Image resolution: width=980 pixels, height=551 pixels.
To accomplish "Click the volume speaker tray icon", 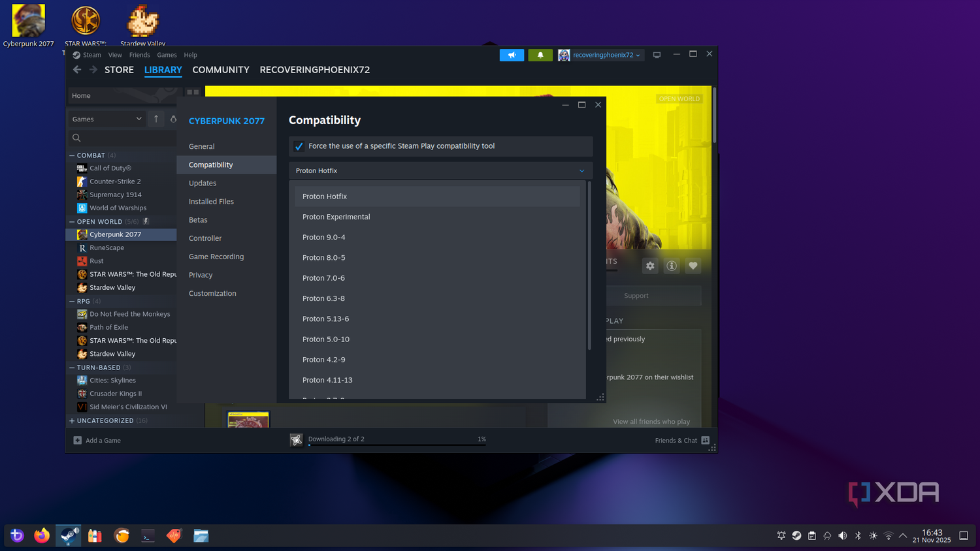I will pyautogui.click(x=843, y=536).
